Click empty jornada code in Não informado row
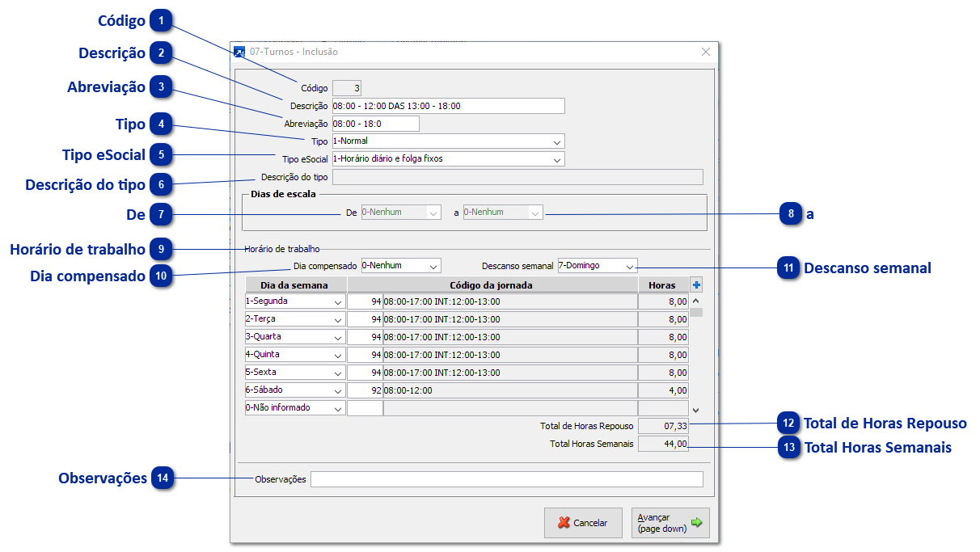The image size is (980, 552). point(365,408)
